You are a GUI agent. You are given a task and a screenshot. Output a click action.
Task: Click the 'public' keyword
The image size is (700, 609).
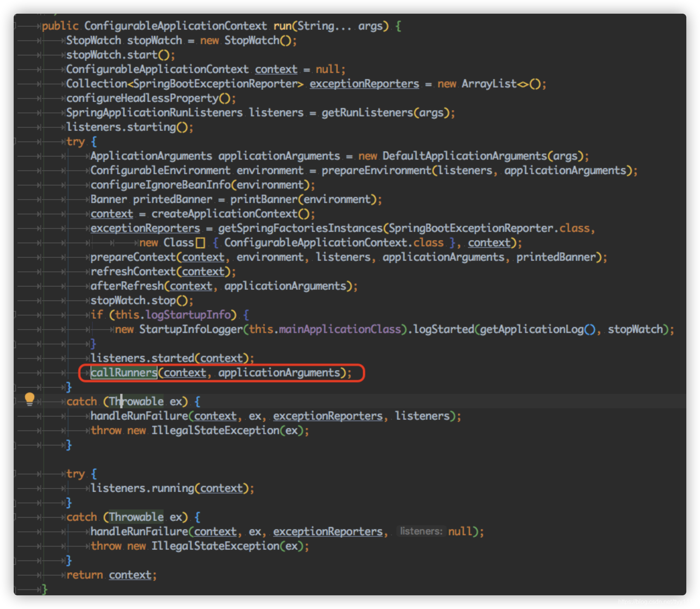point(60,26)
